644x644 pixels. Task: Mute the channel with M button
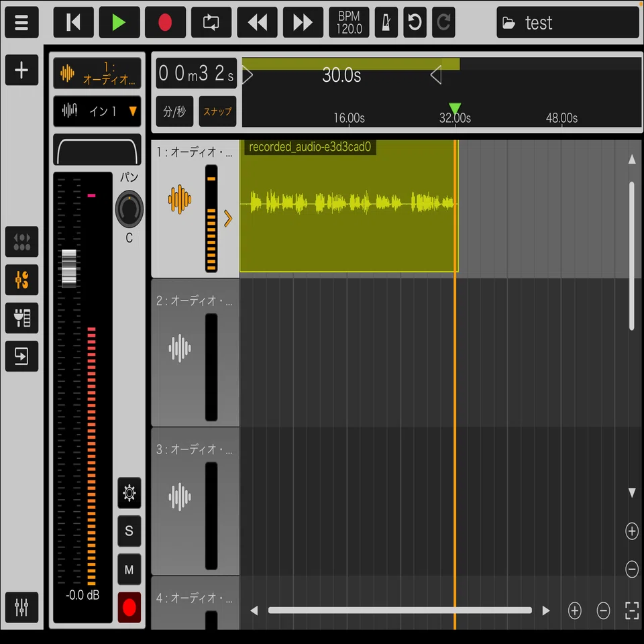pyautogui.click(x=129, y=570)
